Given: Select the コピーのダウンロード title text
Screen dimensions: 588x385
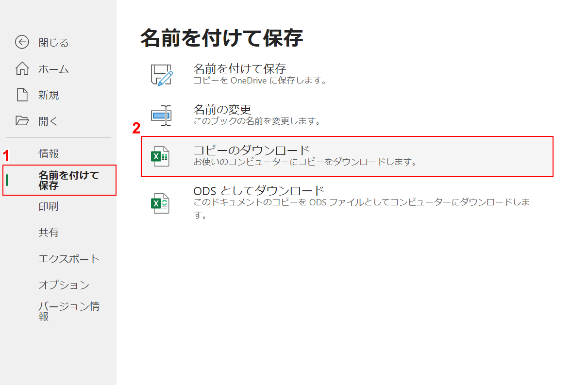Looking at the screenshot, I should coord(251,150).
